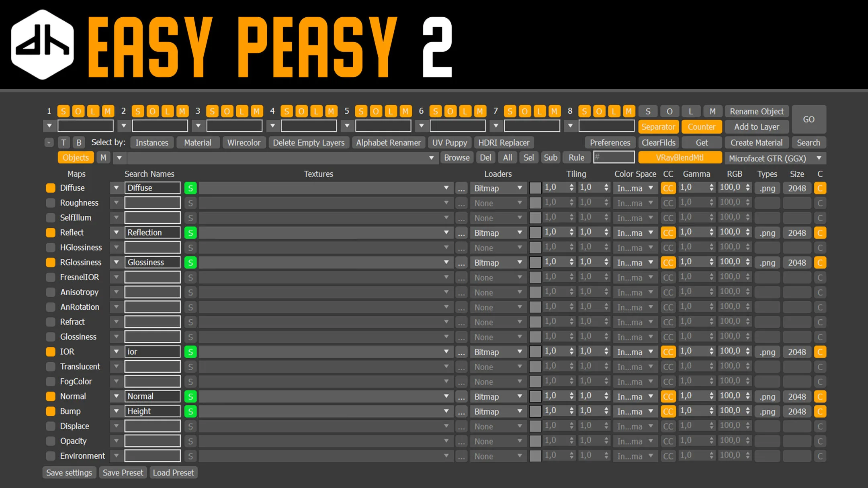The width and height of the screenshot is (868, 488).
Task: Enable the Displace map checkbox
Action: (x=51, y=426)
